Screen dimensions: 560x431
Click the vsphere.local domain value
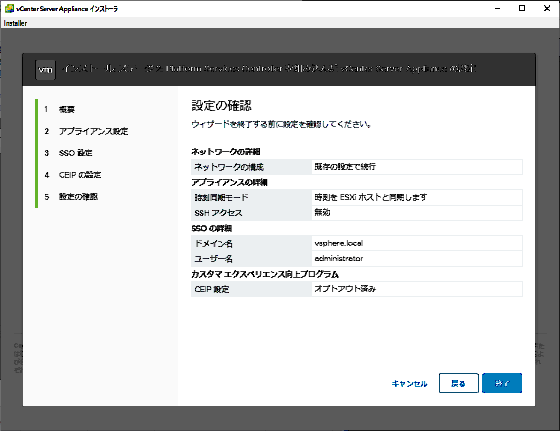[339, 243]
